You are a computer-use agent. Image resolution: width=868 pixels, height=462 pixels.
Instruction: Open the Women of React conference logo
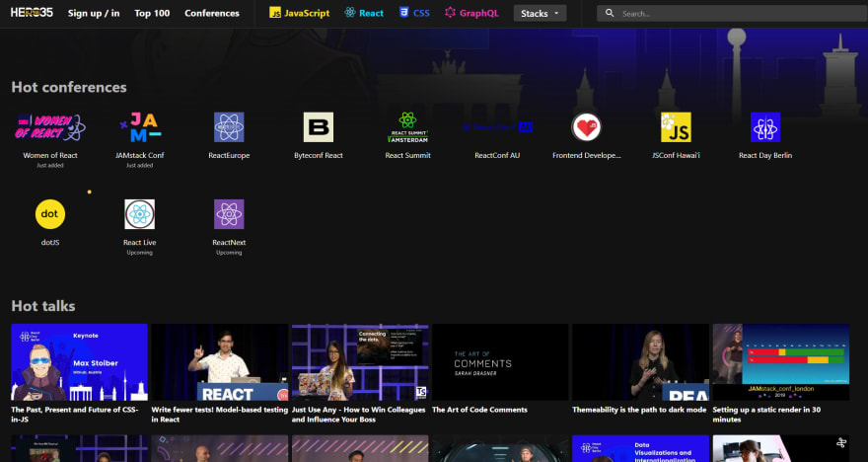pyautogui.click(x=50, y=127)
